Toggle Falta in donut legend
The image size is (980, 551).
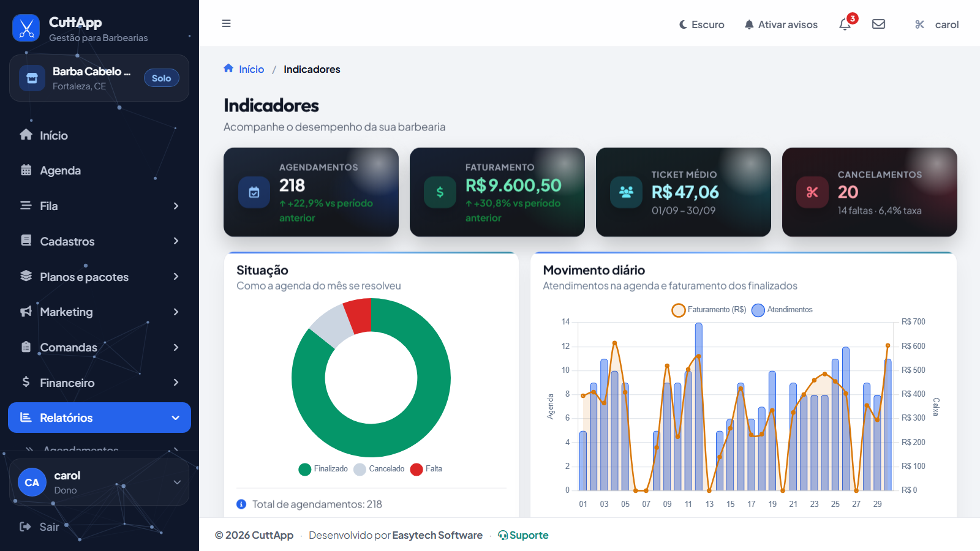pyautogui.click(x=426, y=469)
